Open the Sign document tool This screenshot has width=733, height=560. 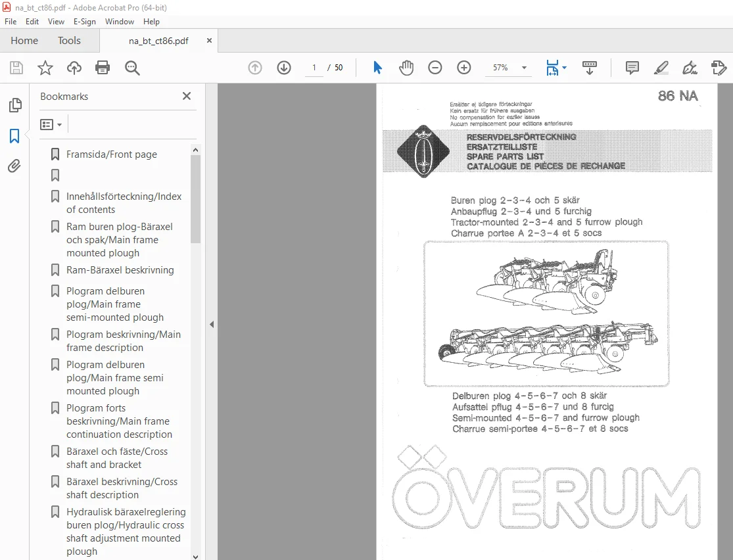coord(690,68)
